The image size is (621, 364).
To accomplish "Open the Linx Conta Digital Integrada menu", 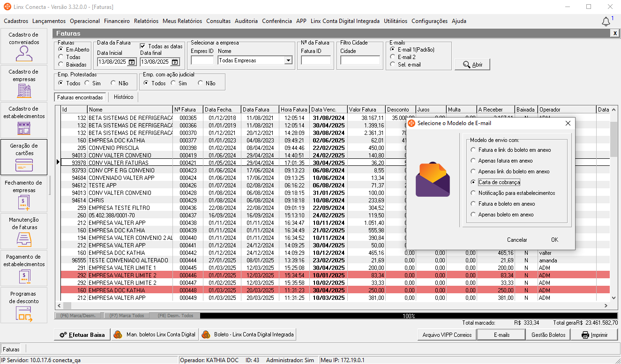I will tap(345, 21).
